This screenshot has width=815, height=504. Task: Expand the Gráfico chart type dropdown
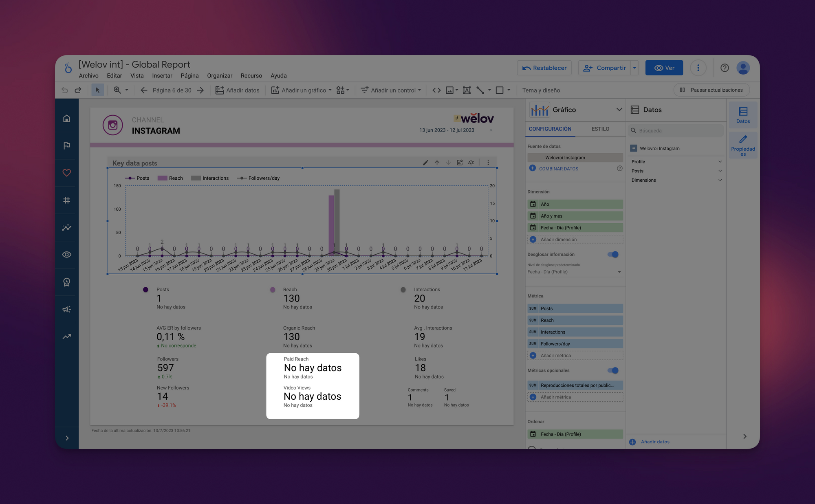coord(619,110)
